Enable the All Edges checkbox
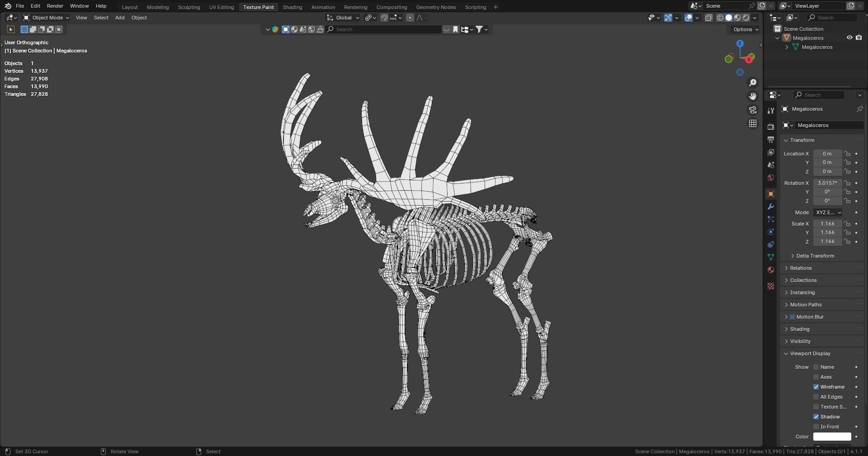Screen dimensions: 868x456 pyautogui.click(x=816, y=397)
